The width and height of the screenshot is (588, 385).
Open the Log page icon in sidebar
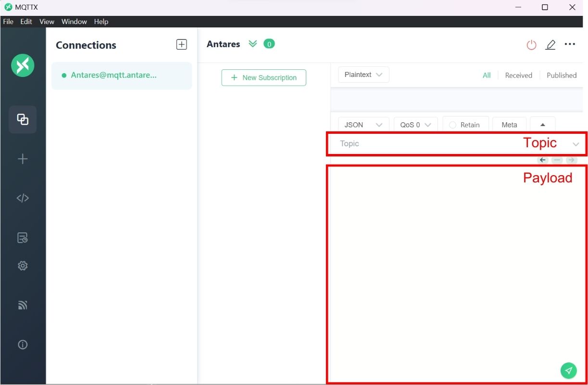click(x=23, y=238)
